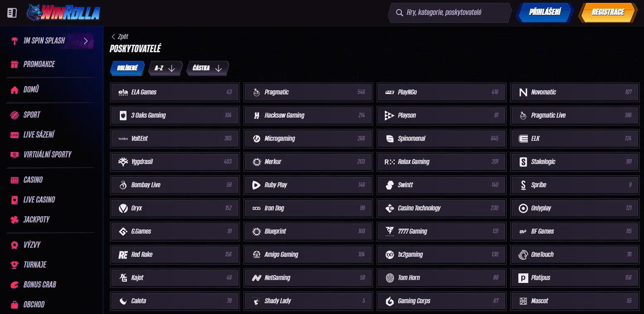644x314 pixels.
Task: Select the Live Casino card icon
Action: pyautogui.click(x=15, y=200)
